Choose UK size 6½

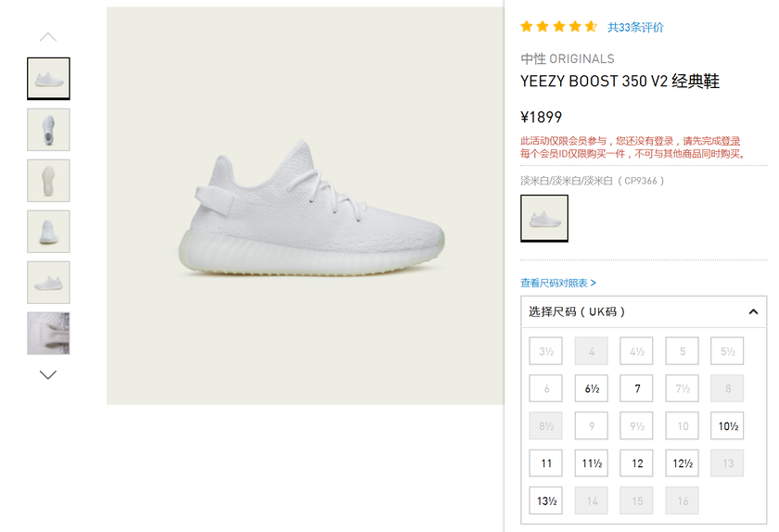pos(592,389)
